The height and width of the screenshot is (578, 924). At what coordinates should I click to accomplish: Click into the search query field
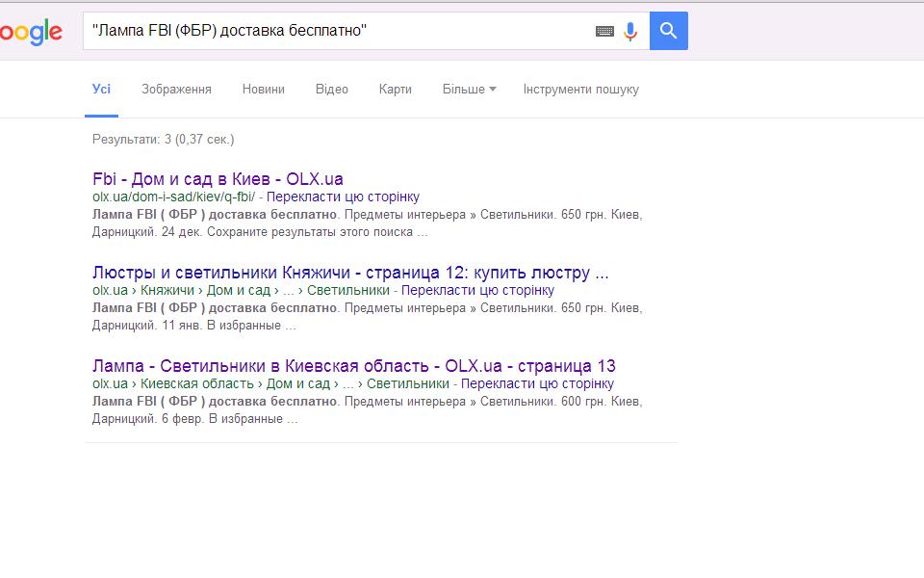tap(337, 31)
